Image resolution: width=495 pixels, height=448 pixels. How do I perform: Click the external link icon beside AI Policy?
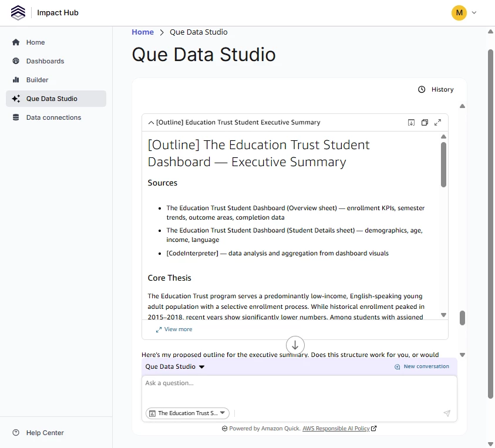click(x=374, y=429)
